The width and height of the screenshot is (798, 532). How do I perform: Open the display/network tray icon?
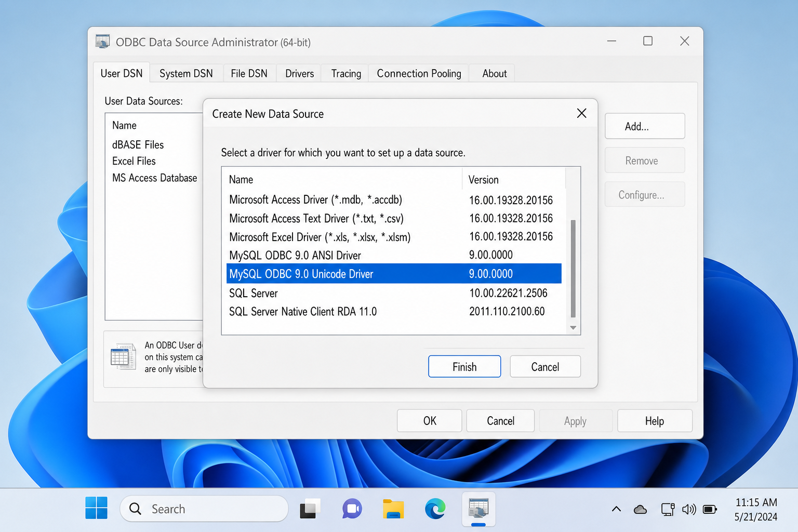[668, 509]
